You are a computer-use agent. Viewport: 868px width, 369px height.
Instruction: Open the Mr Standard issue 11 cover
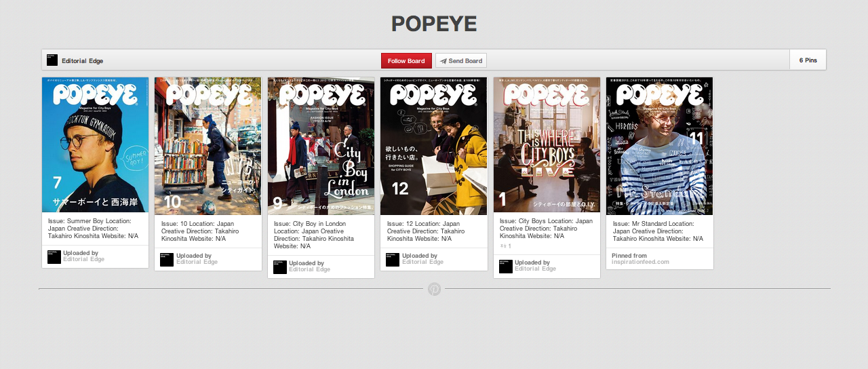(x=659, y=146)
